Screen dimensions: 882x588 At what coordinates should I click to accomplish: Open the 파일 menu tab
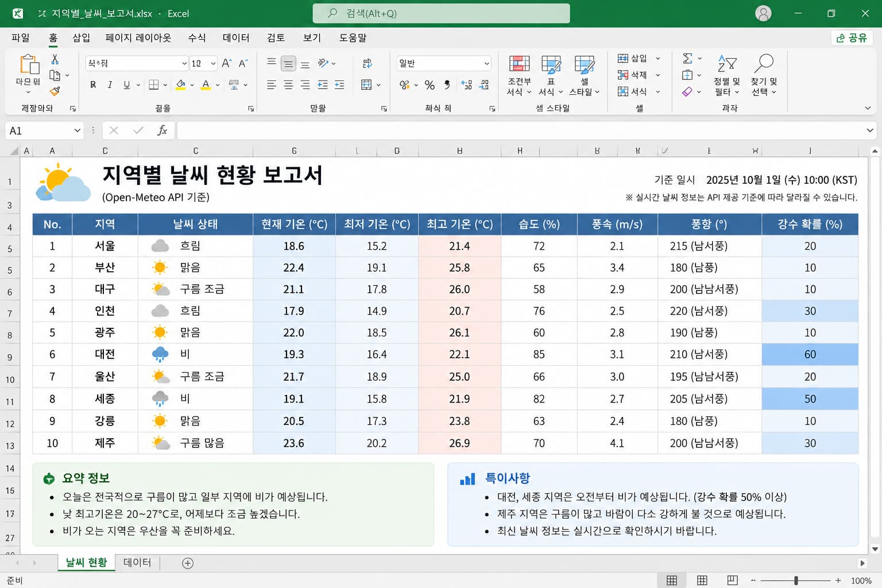click(20, 38)
